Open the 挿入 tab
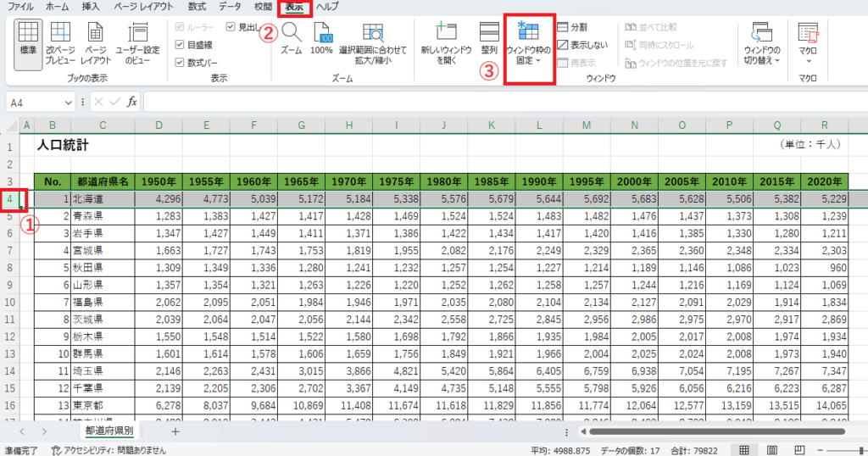 click(91, 7)
